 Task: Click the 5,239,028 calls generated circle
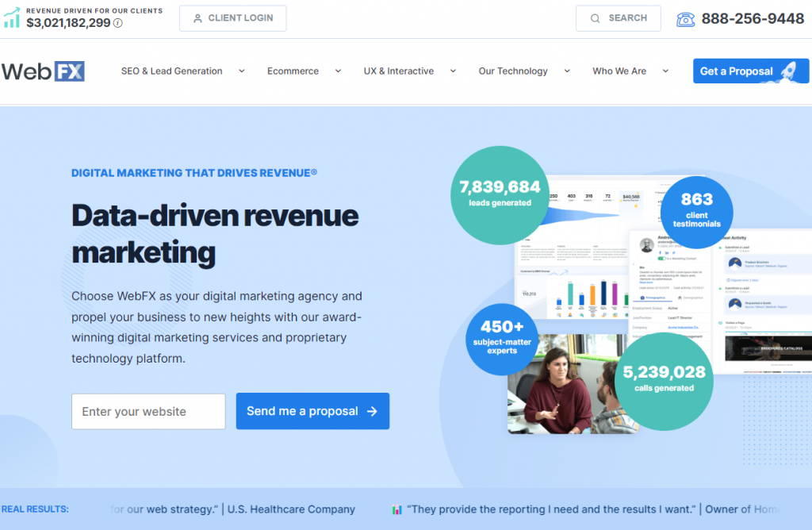pyautogui.click(x=664, y=382)
